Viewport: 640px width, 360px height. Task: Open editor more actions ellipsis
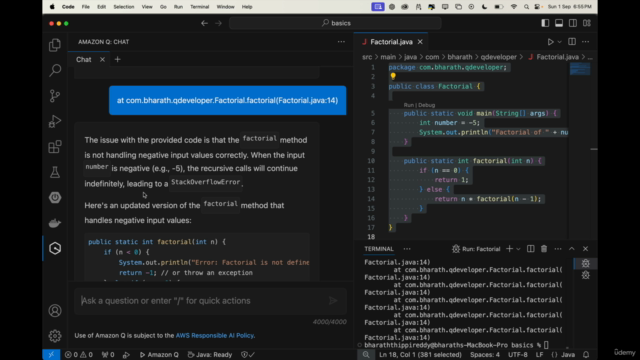click(585, 42)
